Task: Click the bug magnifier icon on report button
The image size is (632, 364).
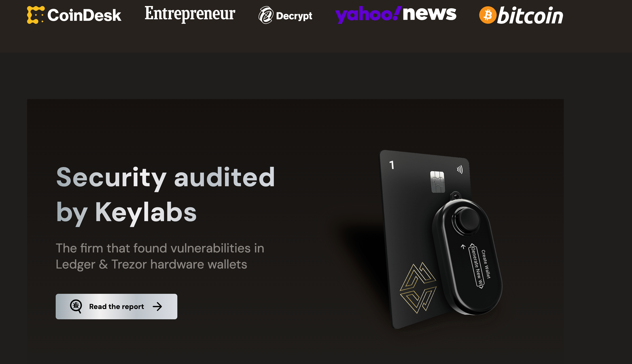Action: [76, 306]
